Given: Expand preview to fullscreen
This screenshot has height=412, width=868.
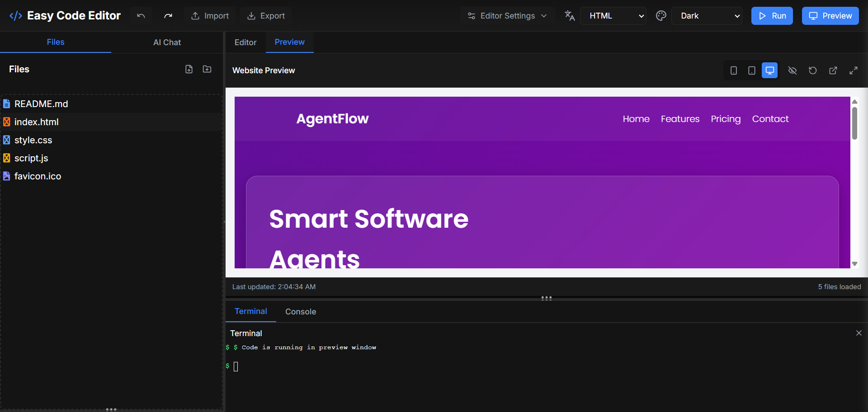Looking at the screenshot, I should pyautogui.click(x=854, y=70).
